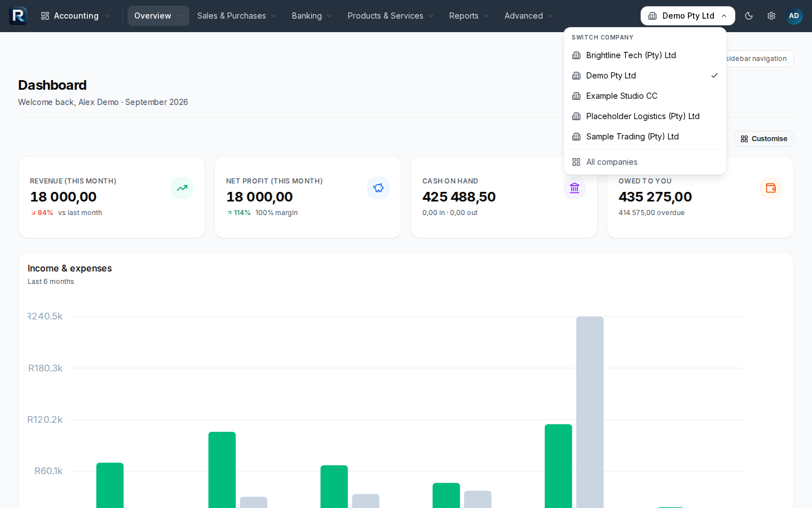Open the AD user avatar

[794, 16]
